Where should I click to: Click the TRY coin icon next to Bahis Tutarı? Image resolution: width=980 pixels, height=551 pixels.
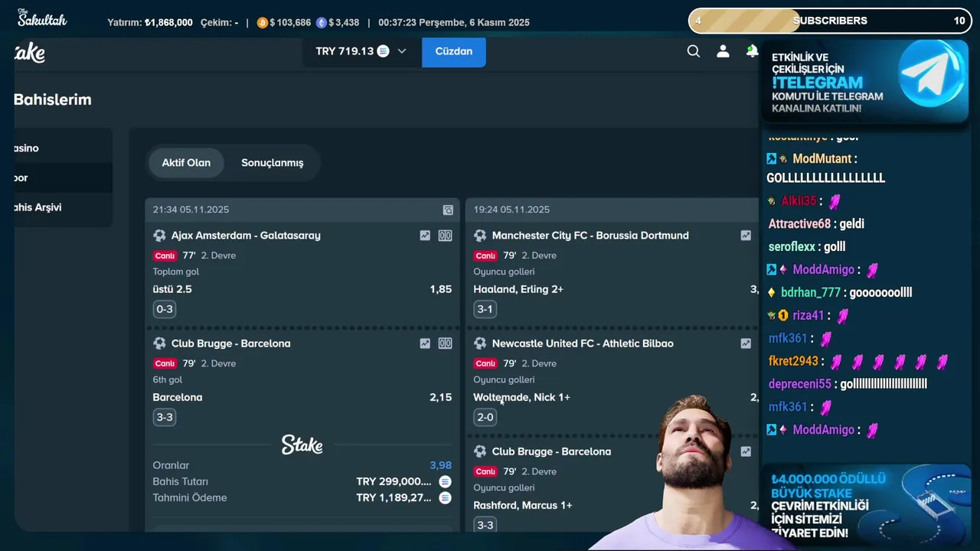(445, 481)
